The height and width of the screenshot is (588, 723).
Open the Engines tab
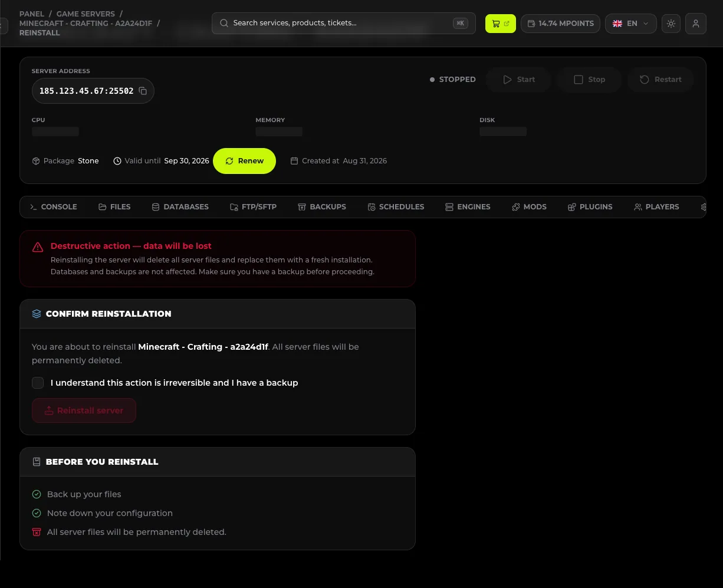(x=468, y=207)
